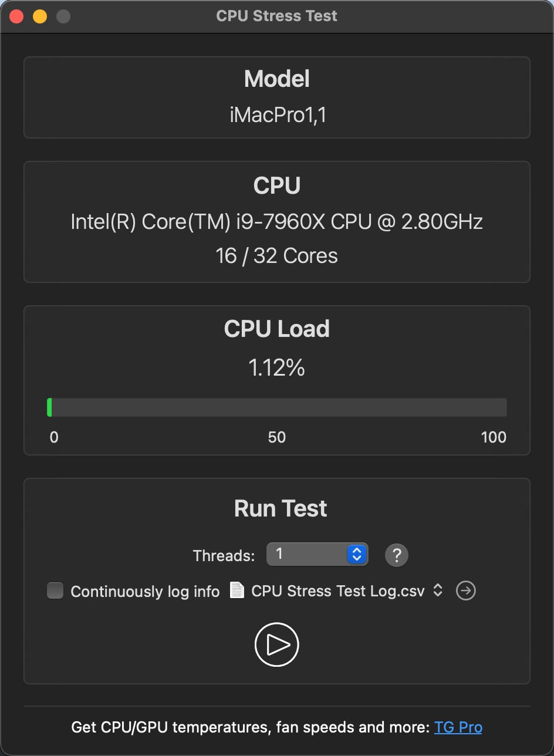Click the 'Continuously log info' label text
554x756 pixels.
[x=145, y=591]
